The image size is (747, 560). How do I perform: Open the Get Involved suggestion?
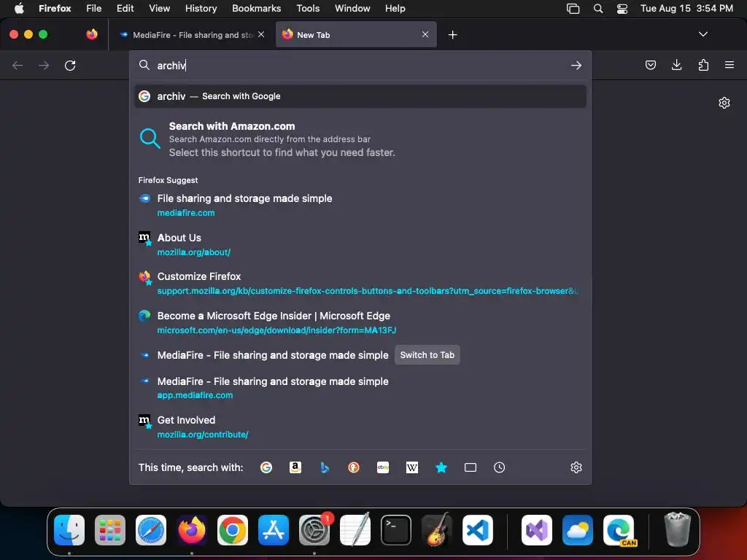(360, 427)
